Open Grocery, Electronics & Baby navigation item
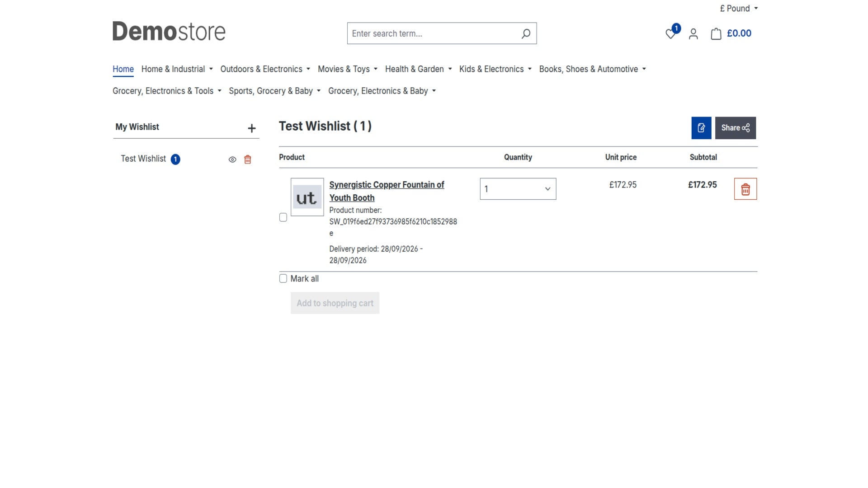Image resolution: width=868 pixels, height=488 pixels. click(382, 91)
